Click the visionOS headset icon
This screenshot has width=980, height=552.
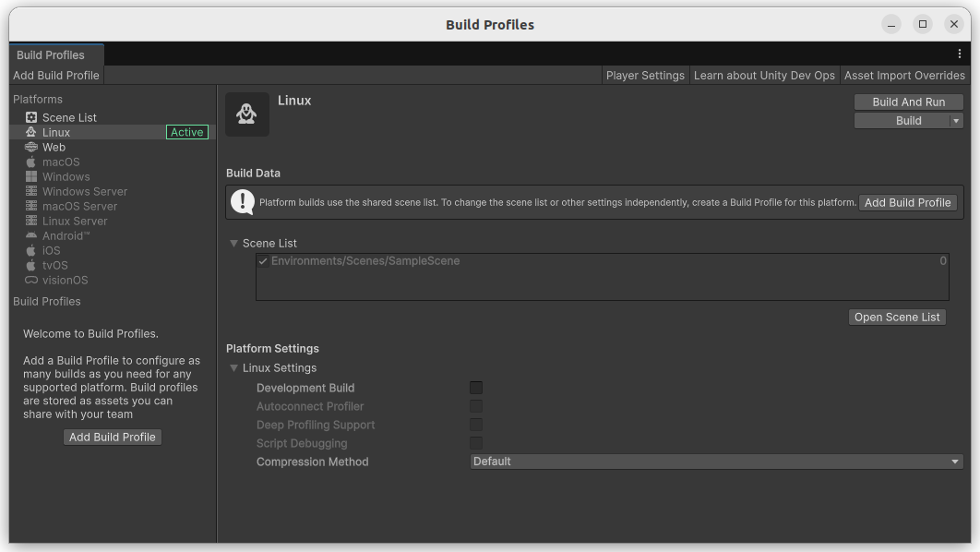click(x=31, y=280)
